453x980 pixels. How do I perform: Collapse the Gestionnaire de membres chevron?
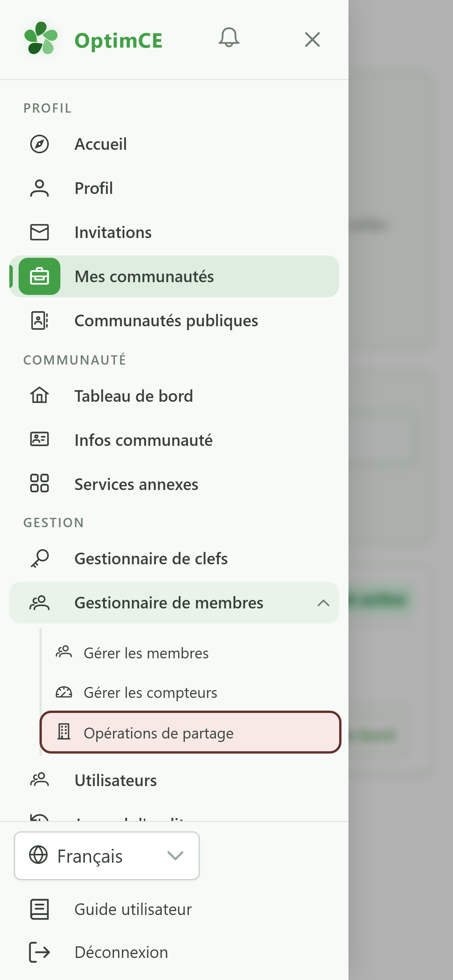click(x=323, y=603)
